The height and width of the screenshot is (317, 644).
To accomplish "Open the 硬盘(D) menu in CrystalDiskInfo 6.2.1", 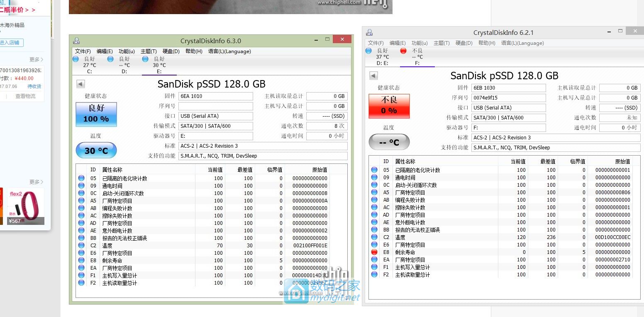I will click(x=464, y=43).
